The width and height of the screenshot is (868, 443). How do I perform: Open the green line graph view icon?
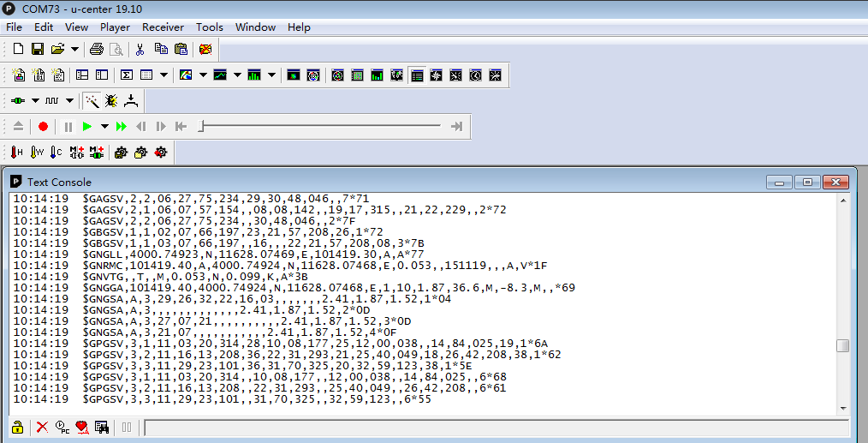[220, 75]
